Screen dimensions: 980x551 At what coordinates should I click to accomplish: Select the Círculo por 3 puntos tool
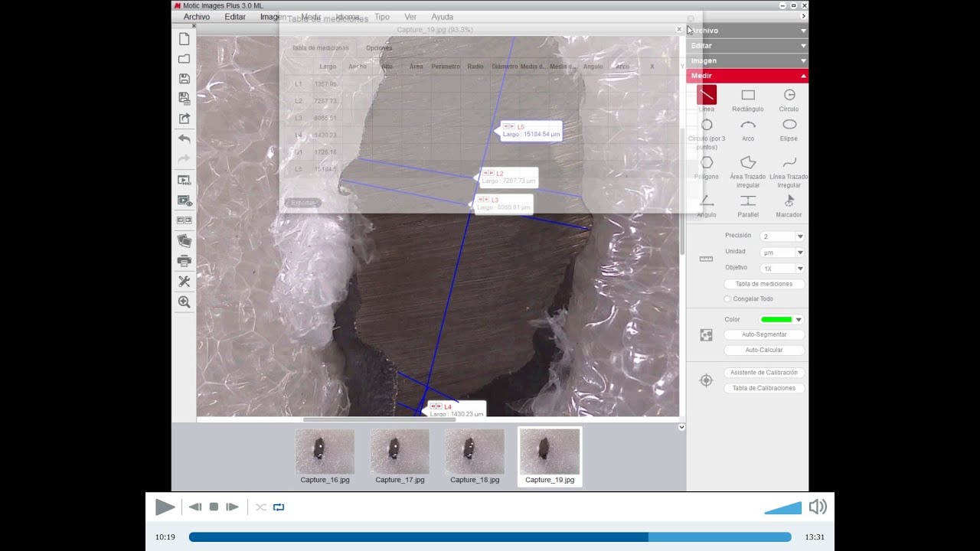click(x=707, y=125)
